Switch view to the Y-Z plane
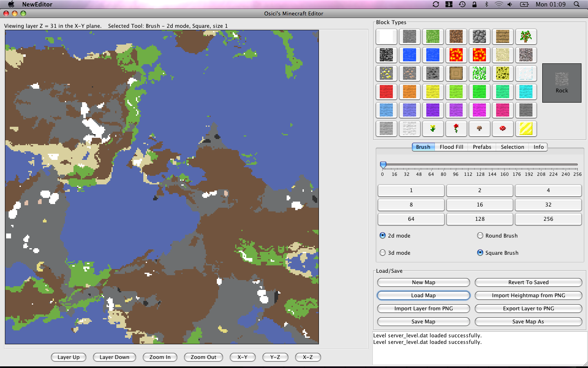588x368 pixels. [275, 357]
